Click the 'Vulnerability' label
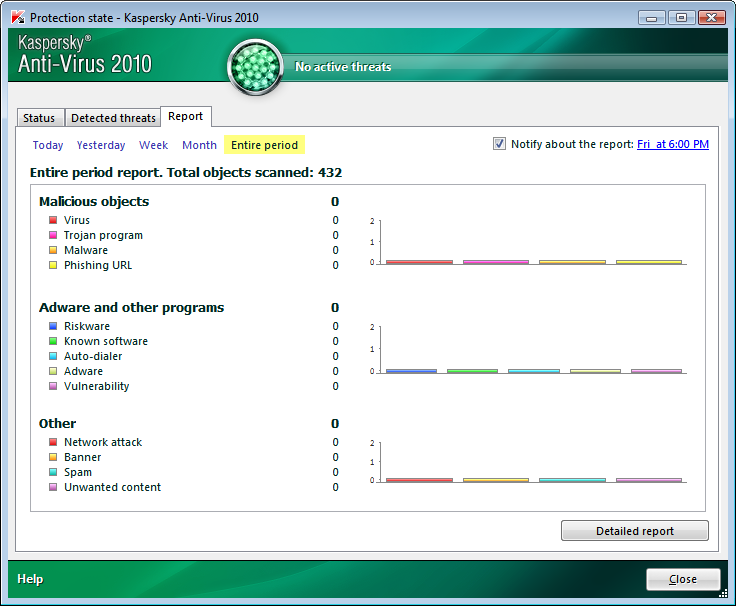The image size is (736, 606). click(96, 386)
